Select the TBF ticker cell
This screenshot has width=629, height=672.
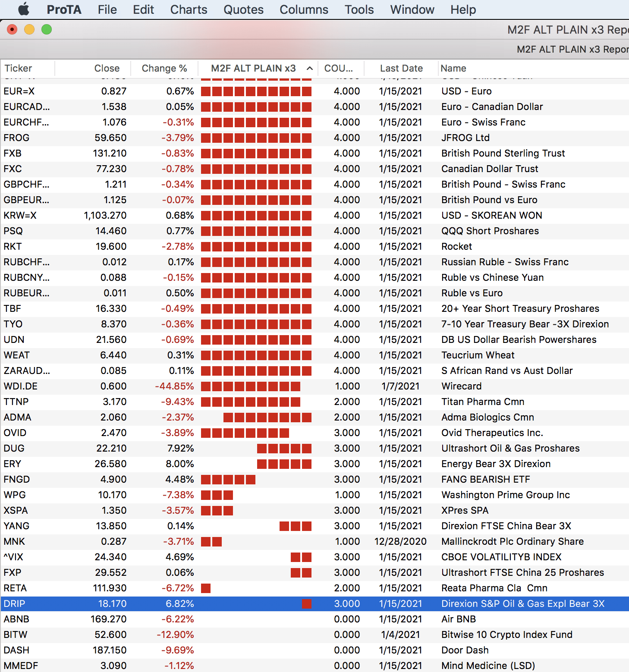click(12, 308)
